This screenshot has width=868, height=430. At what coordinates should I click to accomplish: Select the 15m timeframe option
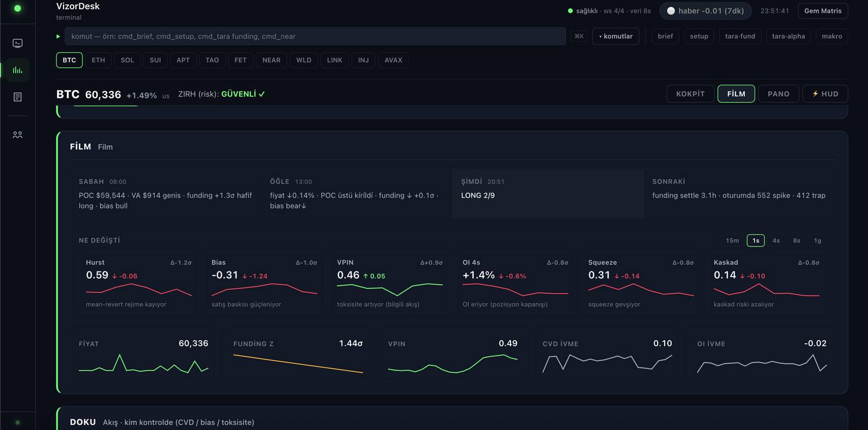click(732, 241)
